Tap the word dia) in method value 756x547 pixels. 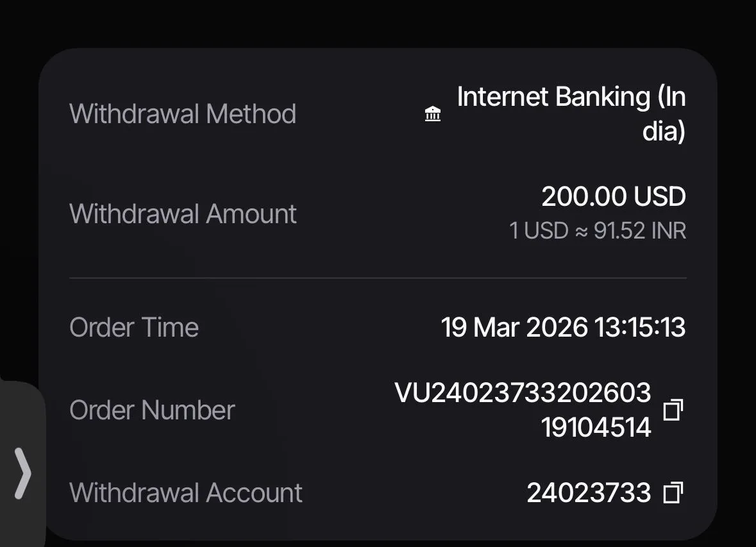[664, 131]
